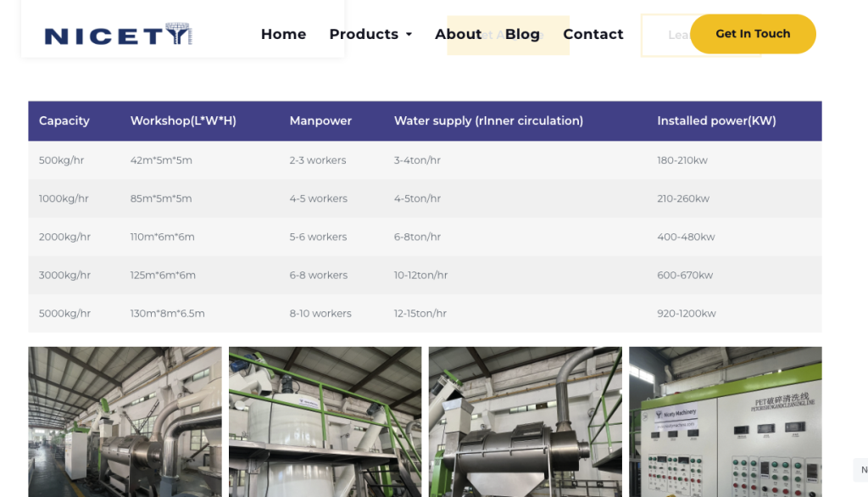Click the Nicety logo

tap(118, 35)
